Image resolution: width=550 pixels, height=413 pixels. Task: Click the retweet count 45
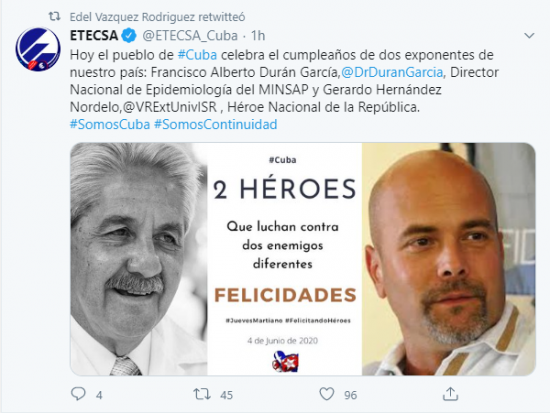[x=226, y=395]
